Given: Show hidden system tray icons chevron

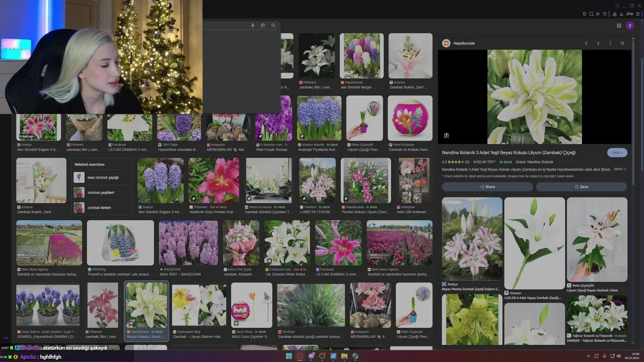Looking at the screenshot, I should coord(588,356).
